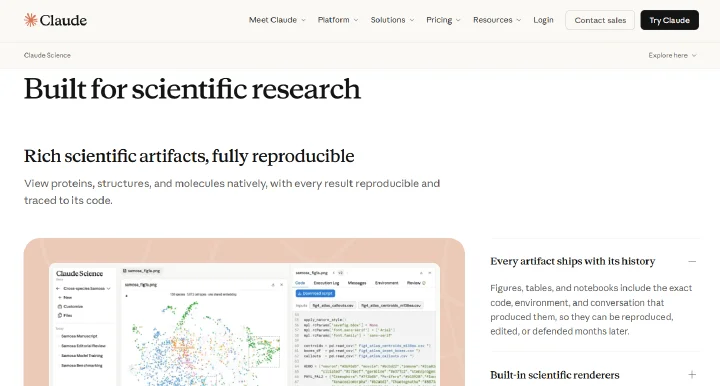Follow the Login link
Screen dimensions: 720x386
click(x=543, y=20)
